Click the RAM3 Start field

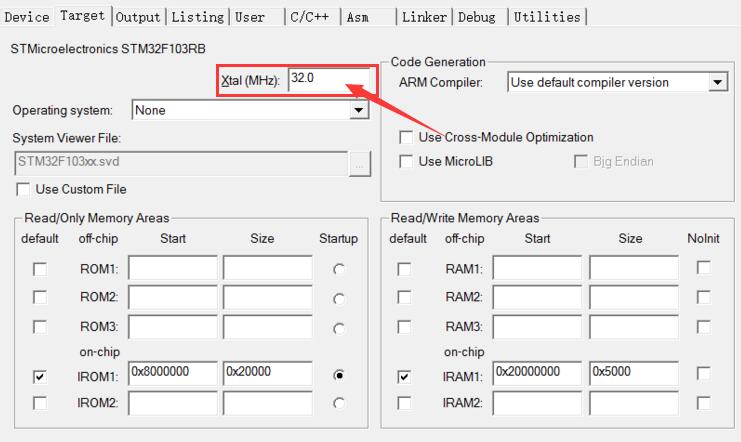(x=537, y=326)
